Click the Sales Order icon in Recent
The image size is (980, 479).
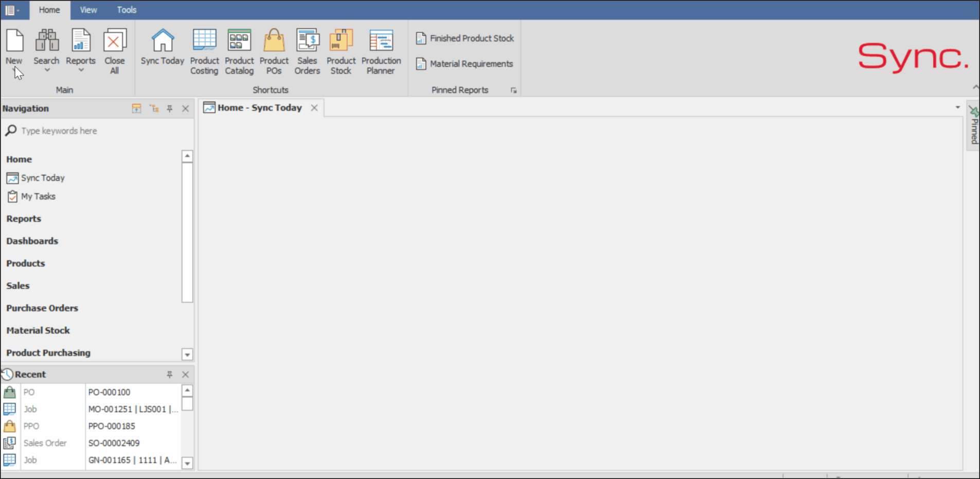(x=10, y=443)
